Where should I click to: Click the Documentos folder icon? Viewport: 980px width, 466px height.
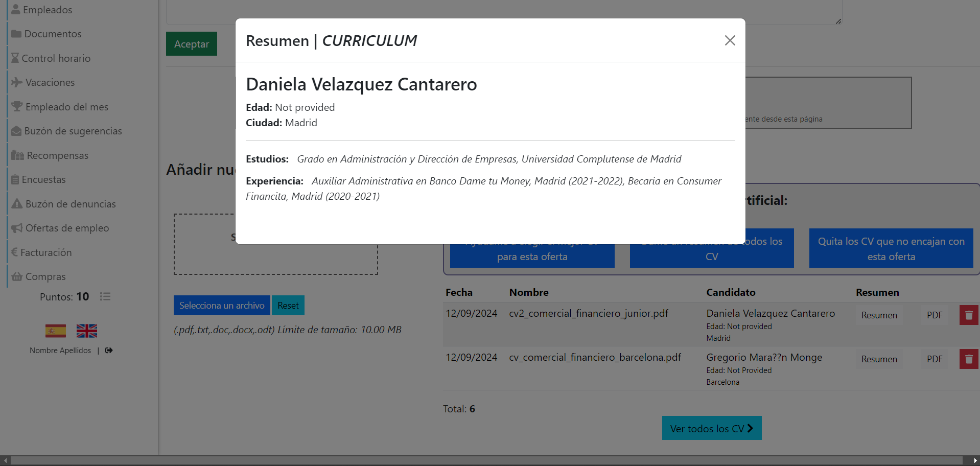click(x=16, y=34)
